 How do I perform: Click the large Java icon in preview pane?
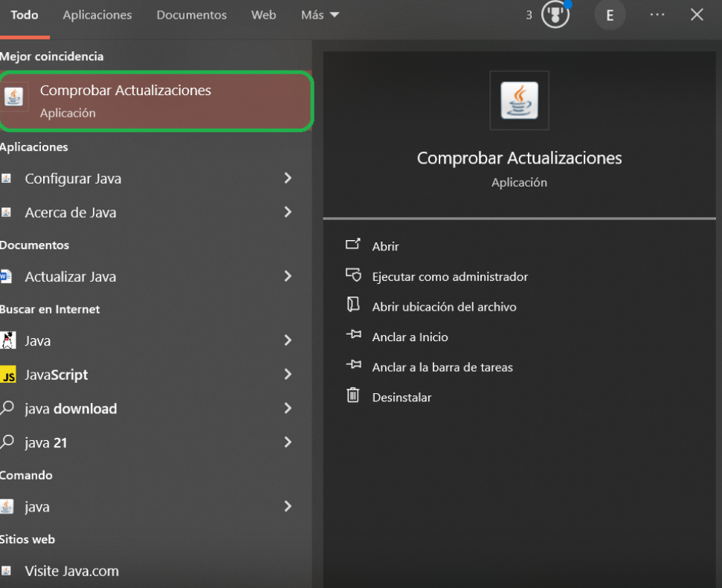tap(519, 100)
